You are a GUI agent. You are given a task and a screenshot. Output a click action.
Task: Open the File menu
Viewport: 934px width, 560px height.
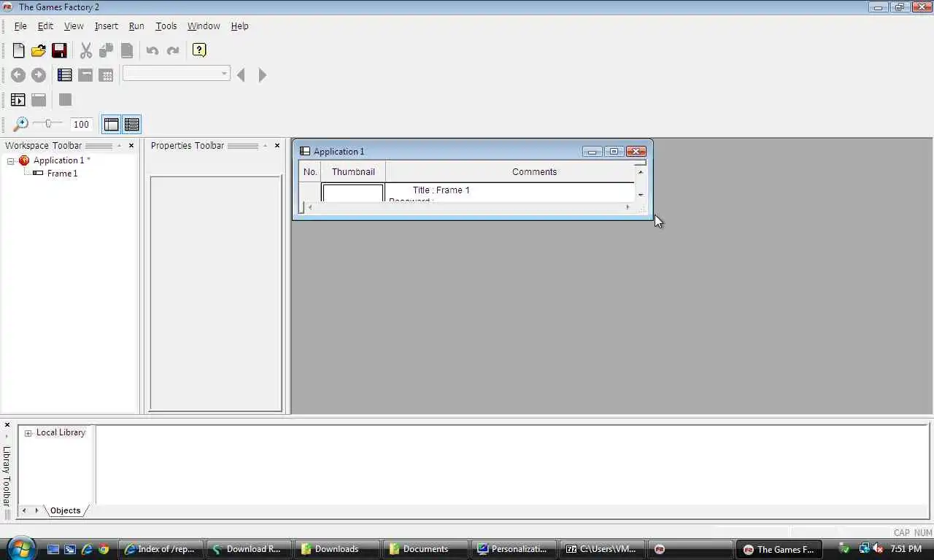tap(20, 26)
